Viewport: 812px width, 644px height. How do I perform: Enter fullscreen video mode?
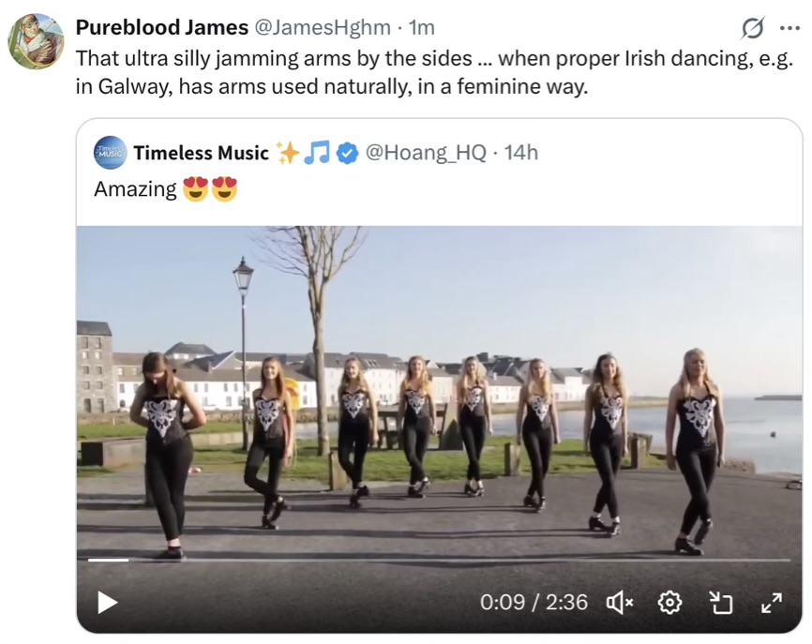(x=771, y=602)
